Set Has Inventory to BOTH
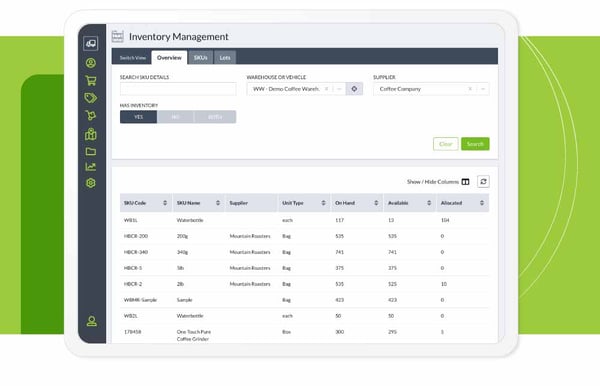600x386 pixels. pos(215,117)
